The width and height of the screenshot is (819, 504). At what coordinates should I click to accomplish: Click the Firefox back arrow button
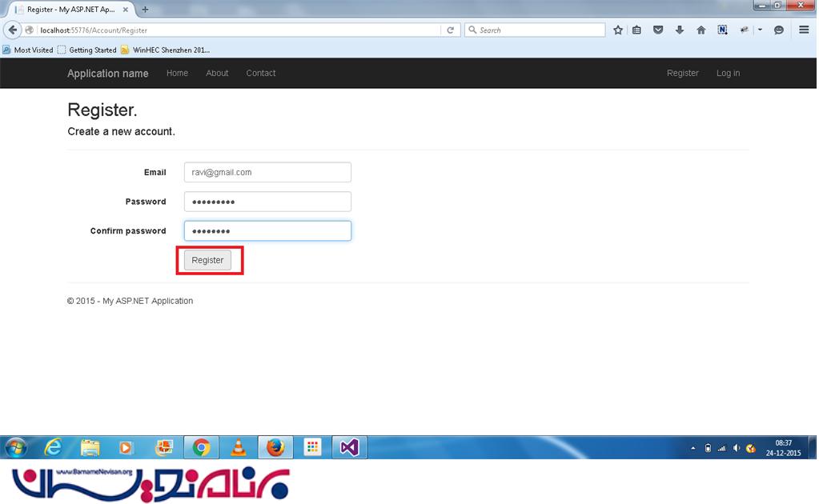pos(13,30)
